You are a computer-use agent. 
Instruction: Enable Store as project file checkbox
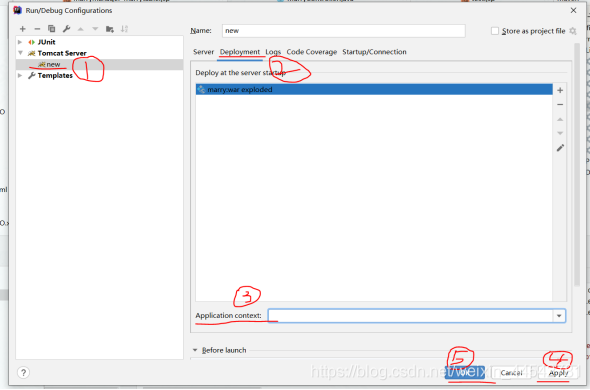[x=495, y=31]
